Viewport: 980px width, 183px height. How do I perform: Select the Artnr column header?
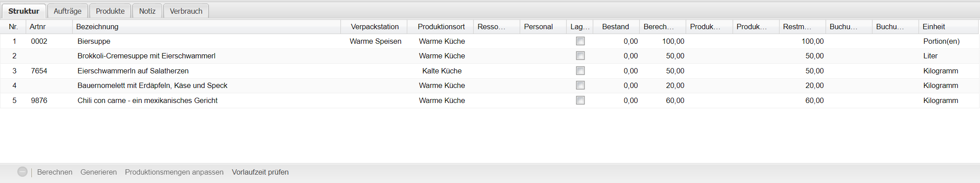pos(38,27)
